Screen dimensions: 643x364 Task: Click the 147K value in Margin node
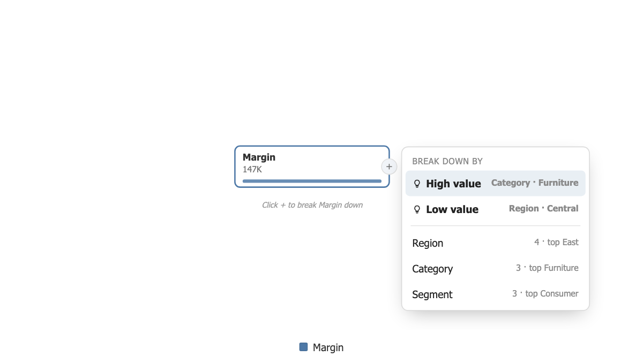click(252, 169)
